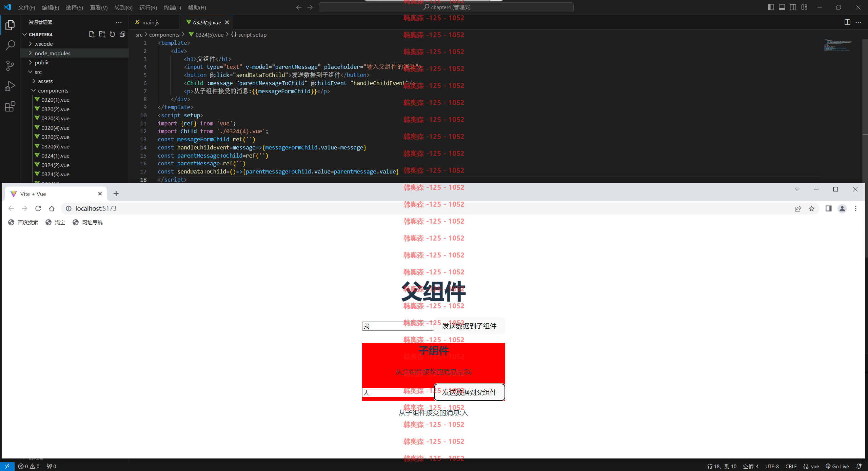Collapse all folders in Explorer
The height and width of the screenshot is (471, 868).
tap(122, 34)
